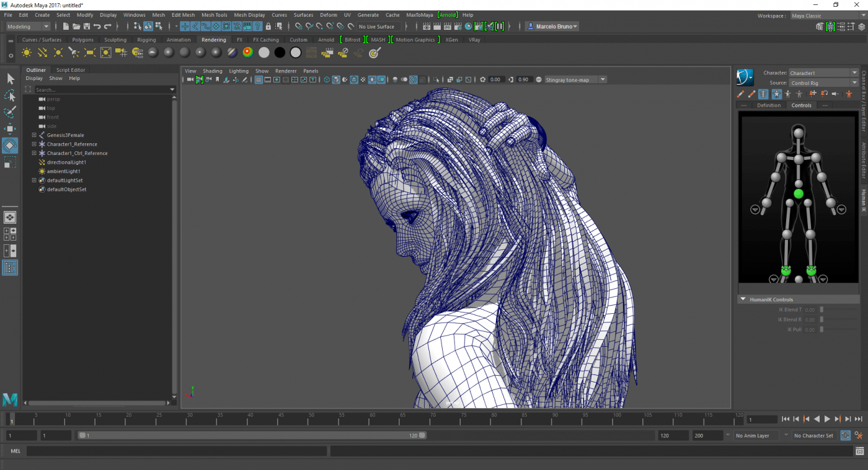Click the HumanIK hips effector on the figure
The image size is (868, 470).
[x=799, y=194]
